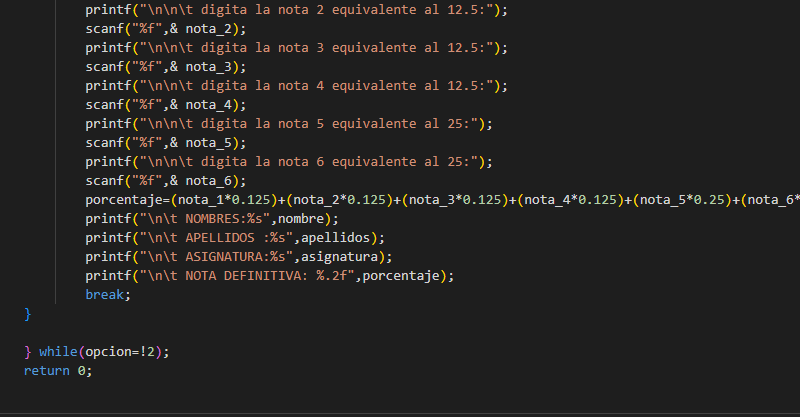Click the while keyword
This screenshot has width=800, height=417.
[58, 352]
